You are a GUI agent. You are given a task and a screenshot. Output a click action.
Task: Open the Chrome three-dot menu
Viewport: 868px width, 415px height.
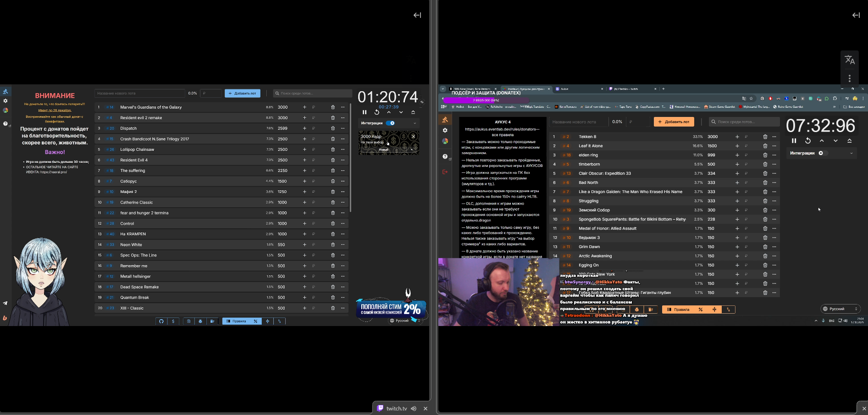pos(863,99)
